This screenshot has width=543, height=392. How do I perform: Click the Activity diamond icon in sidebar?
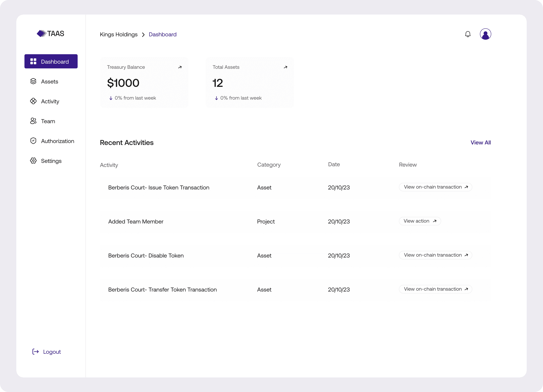pos(33,101)
